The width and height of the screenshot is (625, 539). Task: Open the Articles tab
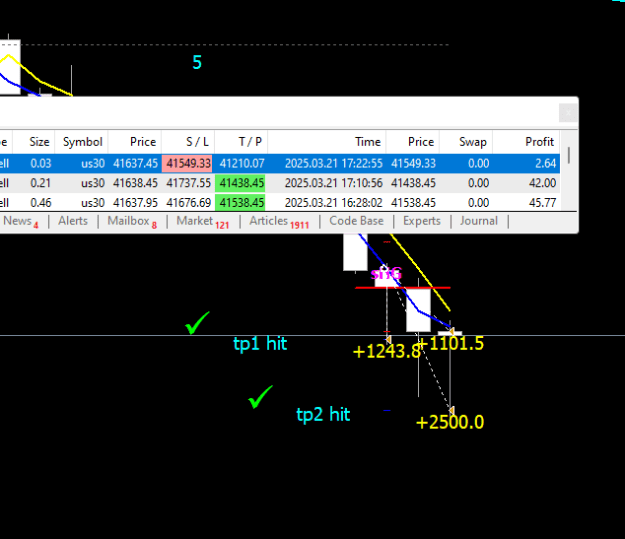coord(279,221)
